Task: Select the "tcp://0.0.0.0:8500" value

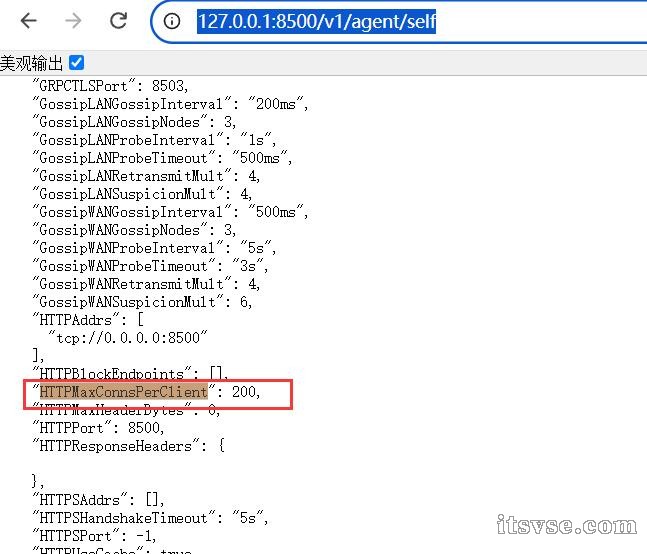Action: [128, 338]
